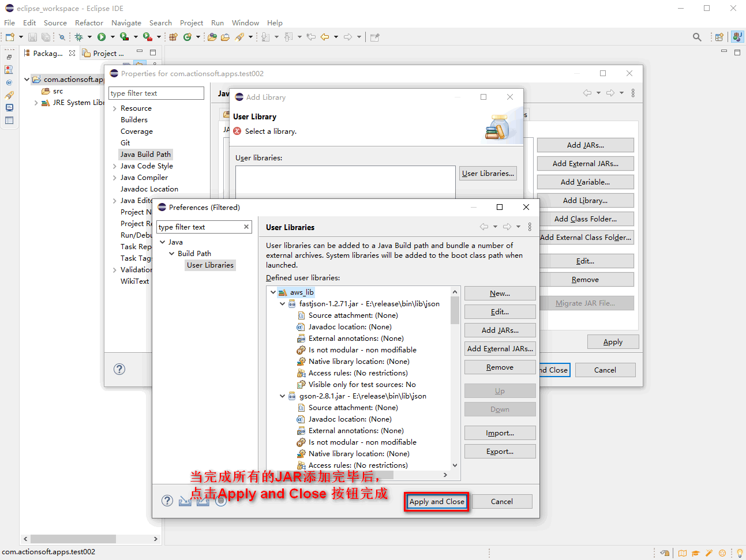Toggle the preference recorder circle button
The height and width of the screenshot is (560, 746).
coord(220,501)
